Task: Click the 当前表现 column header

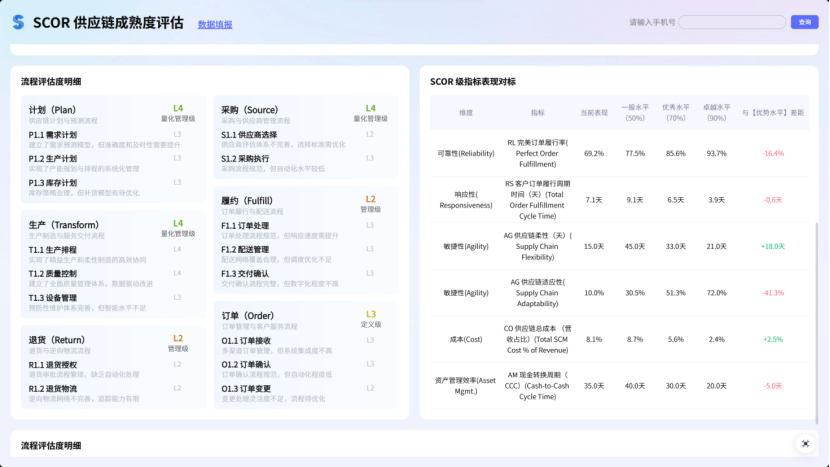Action: (x=593, y=112)
